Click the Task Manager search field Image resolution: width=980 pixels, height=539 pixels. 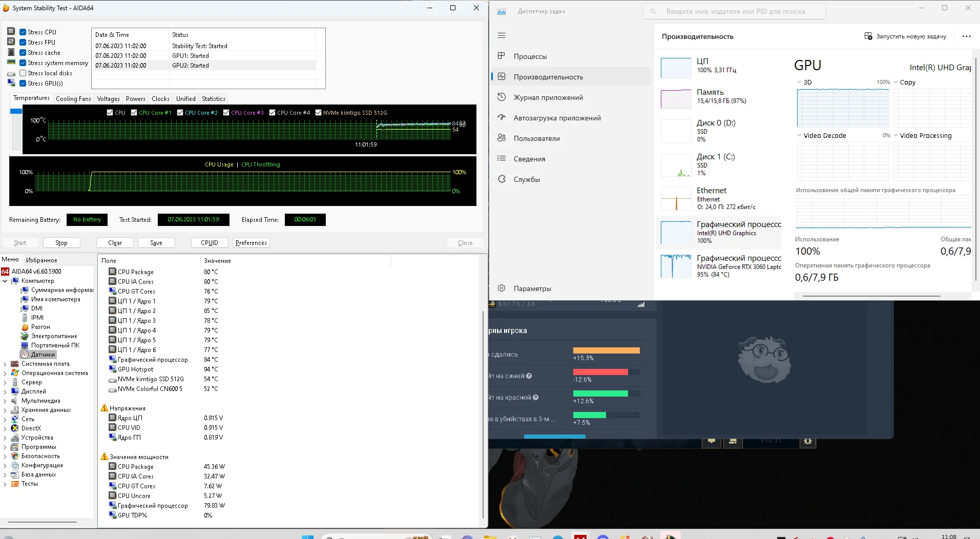coord(734,11)
